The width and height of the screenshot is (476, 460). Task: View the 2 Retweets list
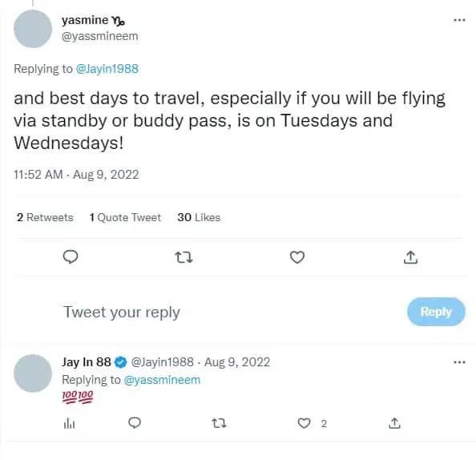(45, 217)
